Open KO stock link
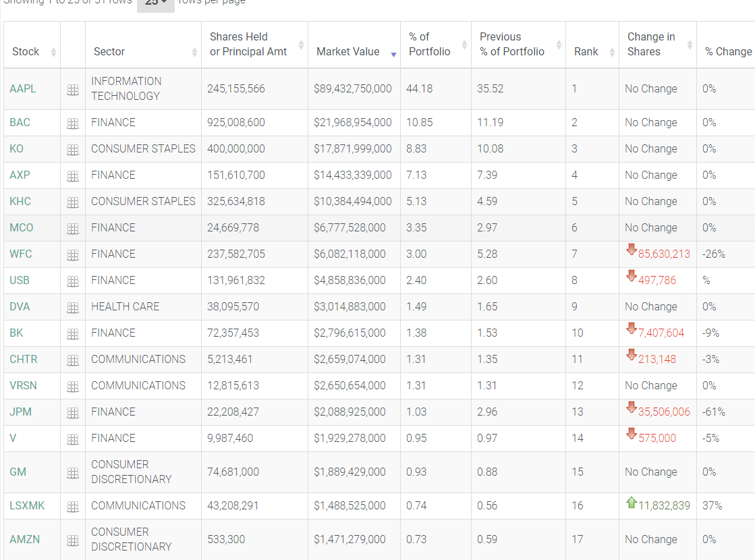This screenshot has height=560, width=755. tap(16, 149)
